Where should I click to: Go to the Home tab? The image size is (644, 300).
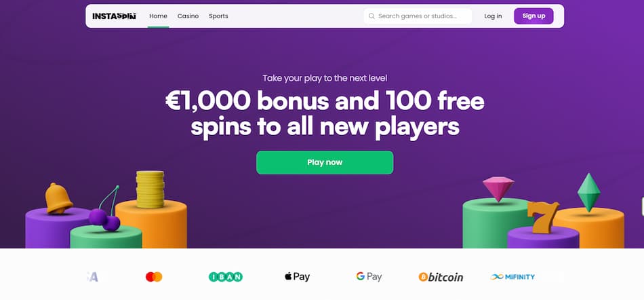click(x=158, y=16)
